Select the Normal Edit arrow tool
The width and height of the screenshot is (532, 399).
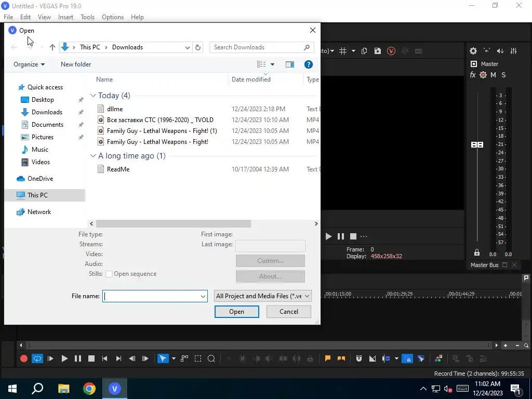pyautogui.click(x=163, y=358)
